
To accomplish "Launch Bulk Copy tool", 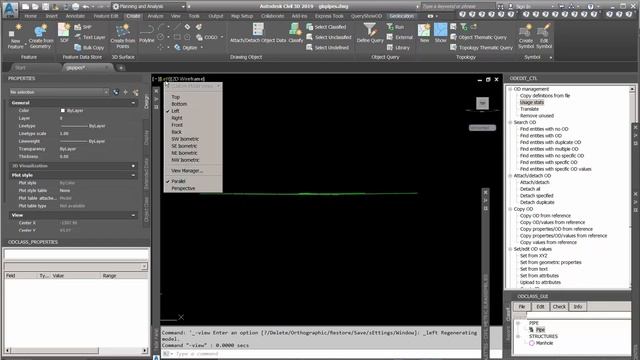I will coord(89,47).
